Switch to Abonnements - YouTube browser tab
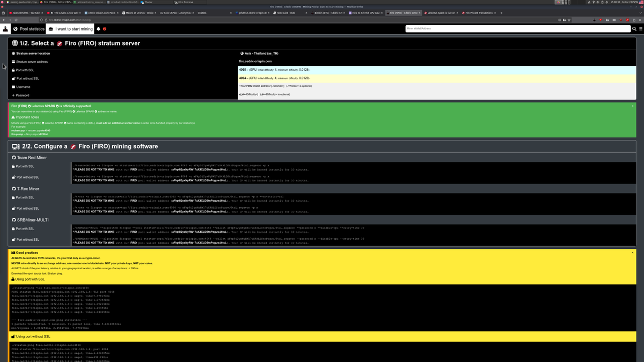Image resolution: width=644 pixels, height=362 pixels. 25,13
